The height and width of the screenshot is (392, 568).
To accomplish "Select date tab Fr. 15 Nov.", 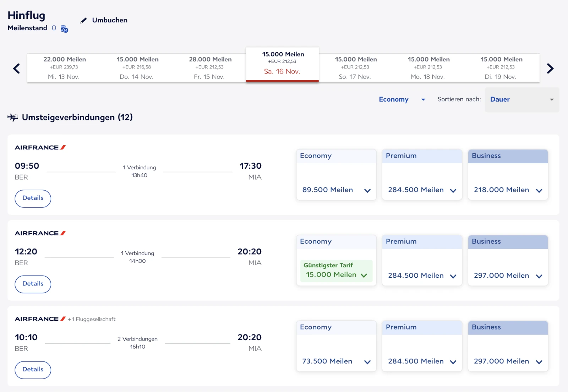I will [x=210, y=68].
